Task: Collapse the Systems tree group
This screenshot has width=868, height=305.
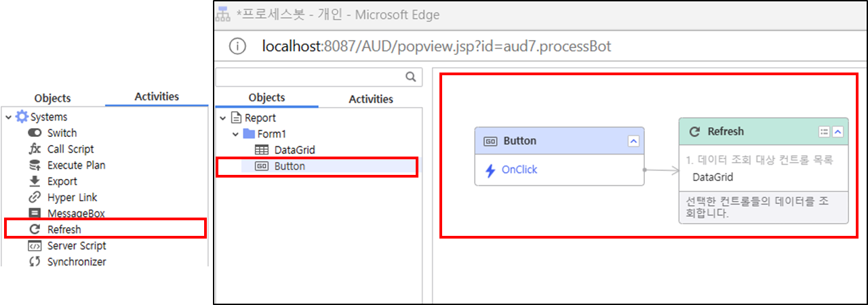Action: (8, 117)
